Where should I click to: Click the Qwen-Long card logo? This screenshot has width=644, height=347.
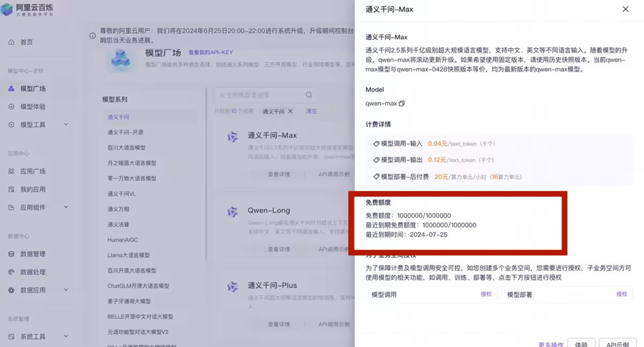pos(233,212)
